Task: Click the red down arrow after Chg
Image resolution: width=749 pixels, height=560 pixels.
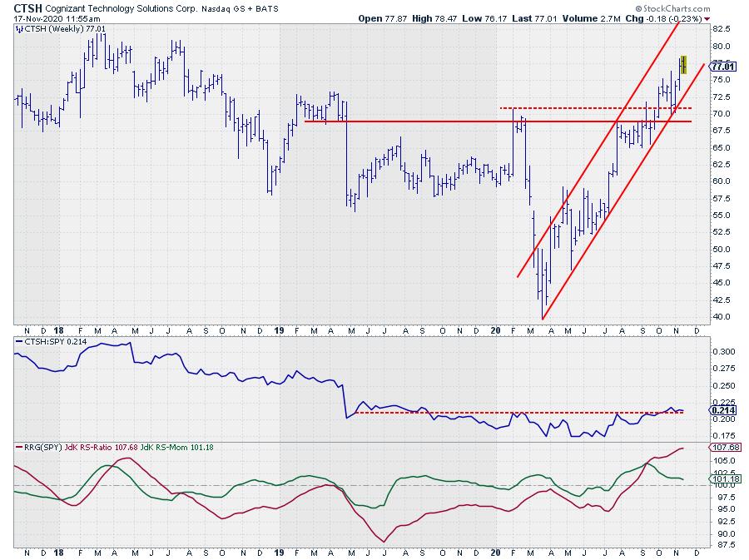Action: point(707,17)
